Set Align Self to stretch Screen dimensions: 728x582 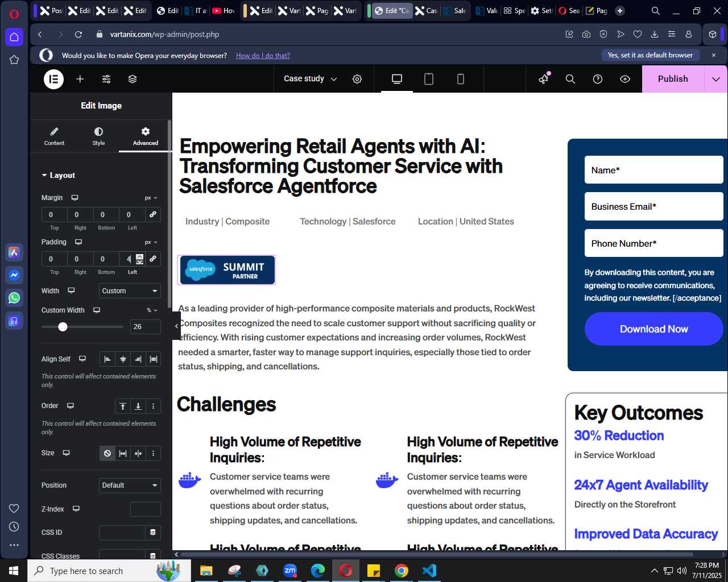(x=154, y=359)
